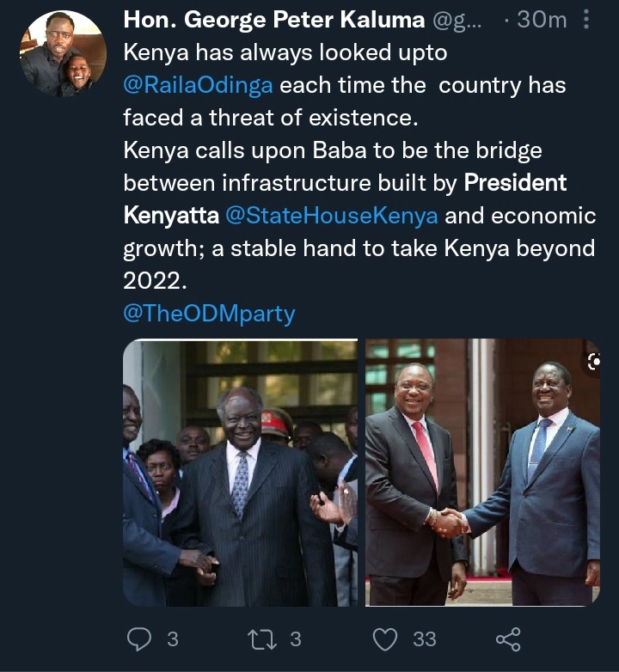Click the reply count 3

[x=172, y=639]
